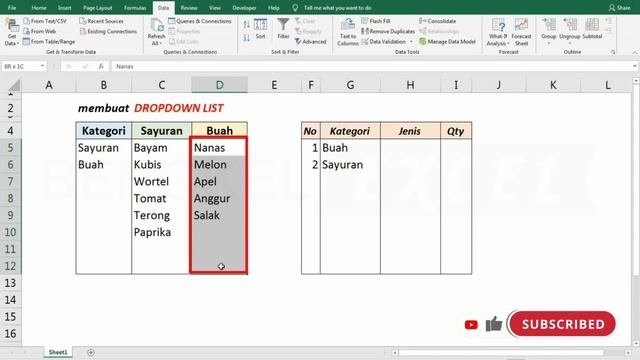Click the Tell me lightbulb search

tap(295, 8)
